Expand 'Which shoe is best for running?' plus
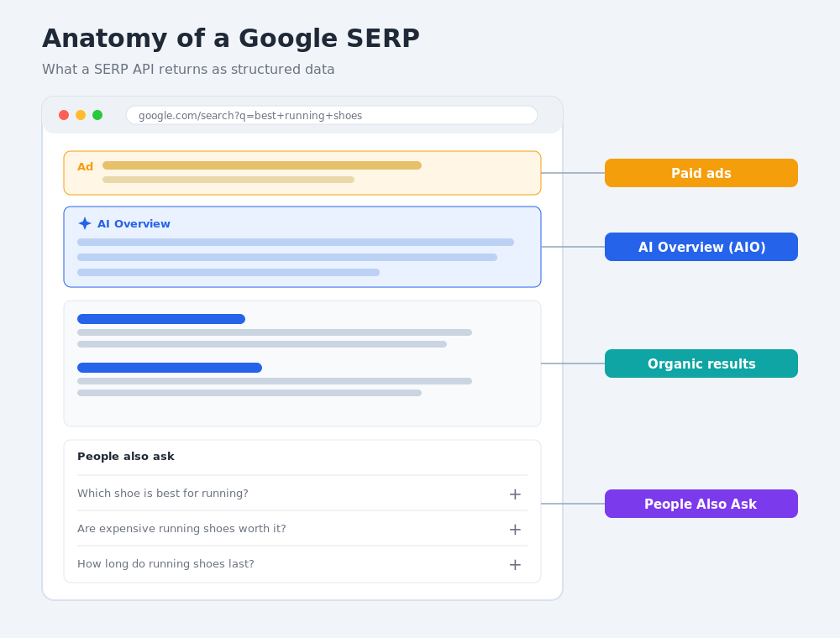 pyautogui.click(x=515, y=494)
